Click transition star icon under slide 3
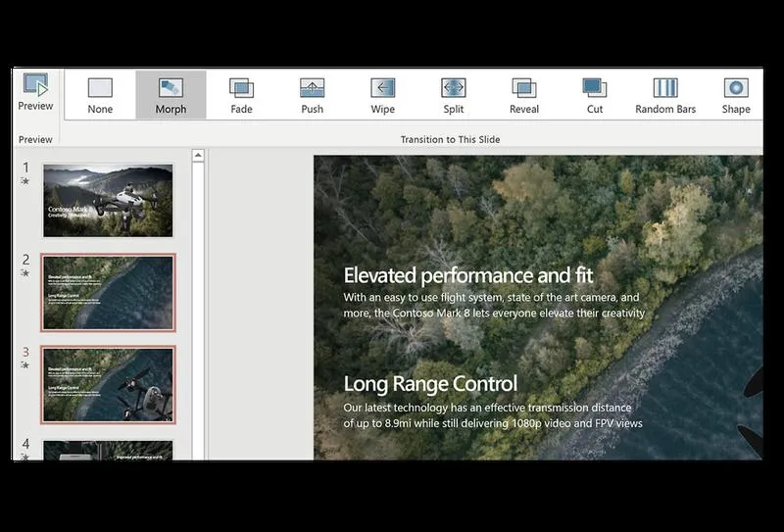Screen dimensions: 784x532 point(25,365)
